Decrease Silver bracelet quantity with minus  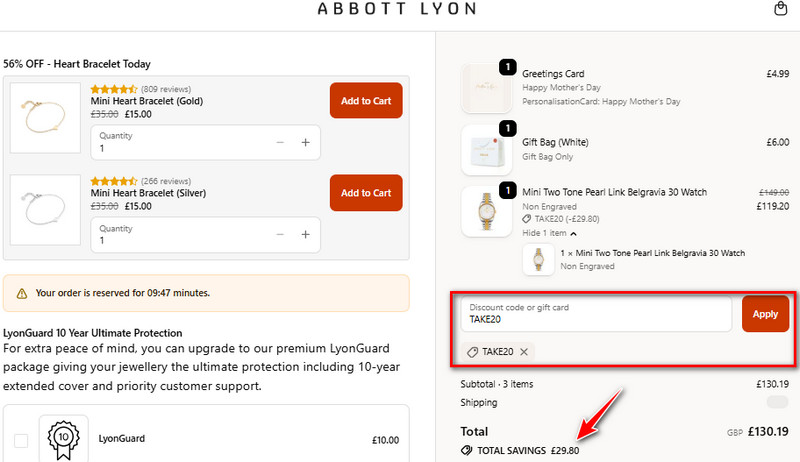[279, 235]
